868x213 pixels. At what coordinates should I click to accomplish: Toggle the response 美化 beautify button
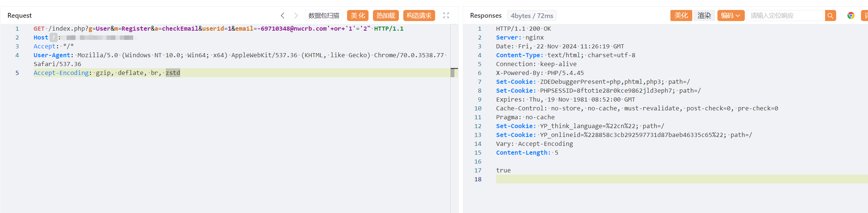click(x=681, y=16)
